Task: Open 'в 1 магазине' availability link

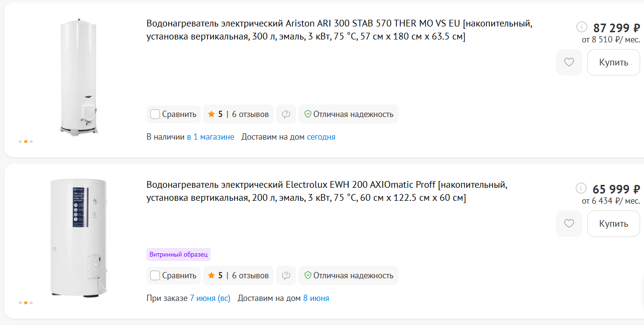Action: click(x=210, y=137)
